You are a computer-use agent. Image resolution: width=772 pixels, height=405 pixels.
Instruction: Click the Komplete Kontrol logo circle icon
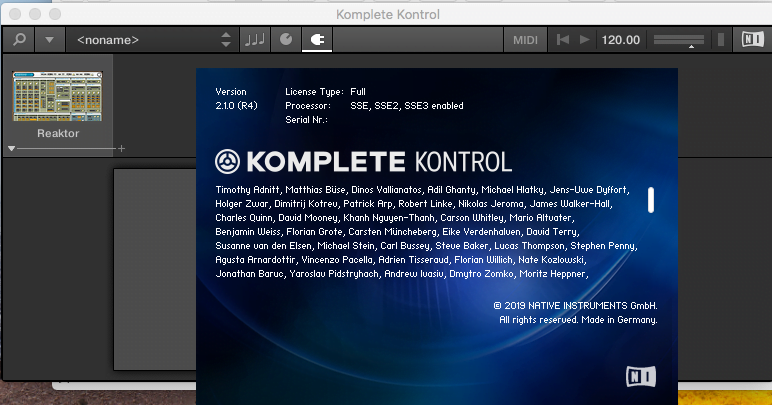coord(227,161)
